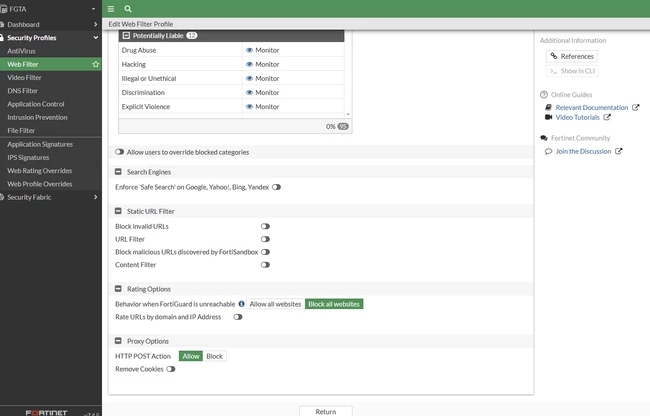Click the category list scrollbar down arrow
Image resolution: width=650 pixels, height=416 pixels.
348,114
